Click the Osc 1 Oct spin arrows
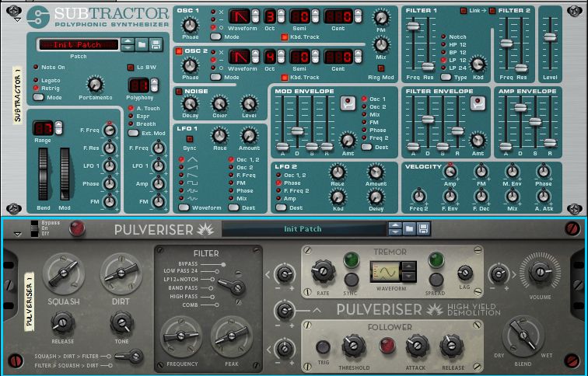Screen dimensions: 588x376 tap(282, 16)
